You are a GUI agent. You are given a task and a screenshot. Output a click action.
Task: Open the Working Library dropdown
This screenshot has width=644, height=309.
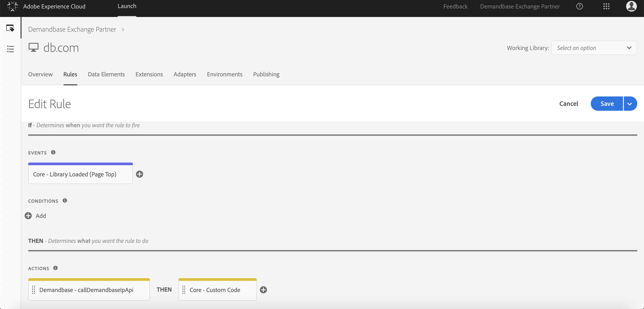click(x=594, y=48)
